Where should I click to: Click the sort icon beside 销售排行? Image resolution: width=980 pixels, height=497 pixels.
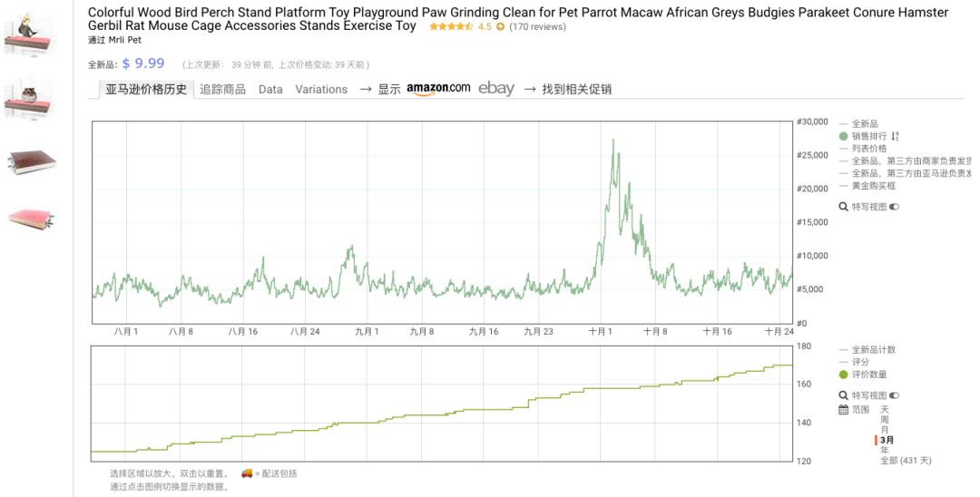pos(896,136)
